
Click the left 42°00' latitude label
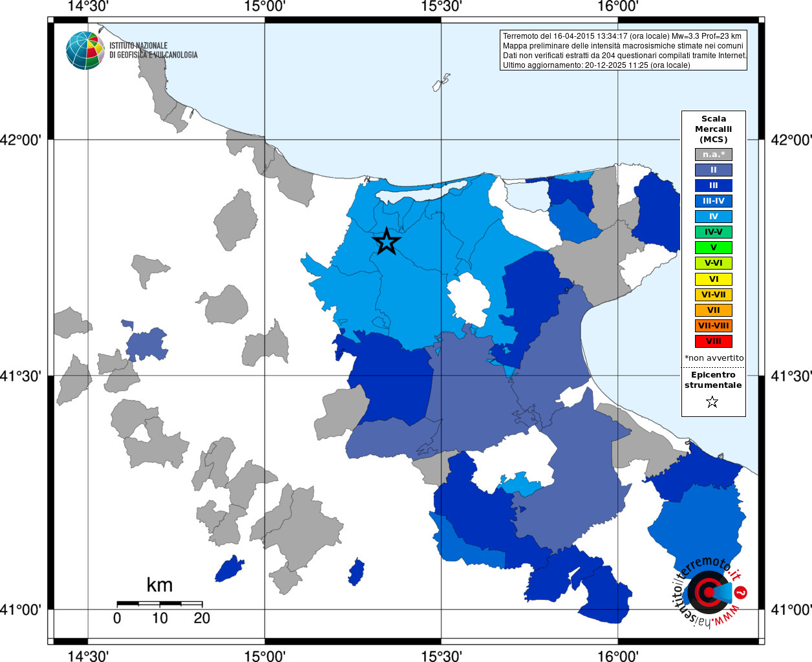click(21, 140)
